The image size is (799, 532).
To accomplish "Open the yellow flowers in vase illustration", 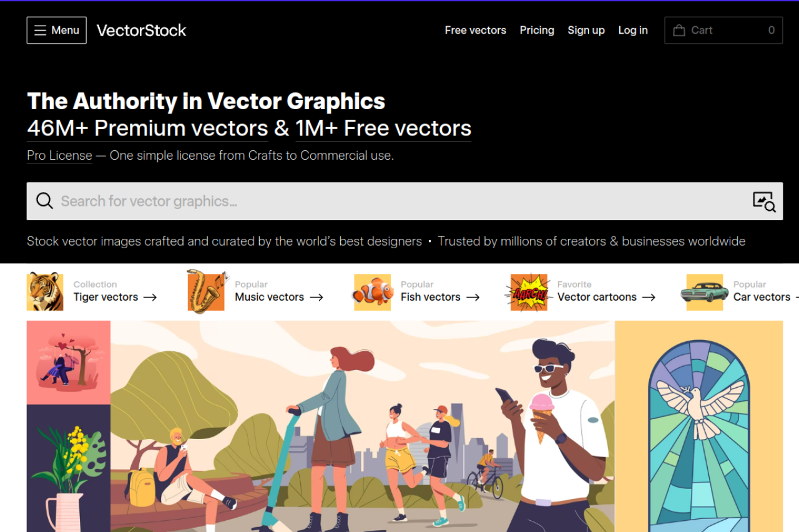I will 69,468.
